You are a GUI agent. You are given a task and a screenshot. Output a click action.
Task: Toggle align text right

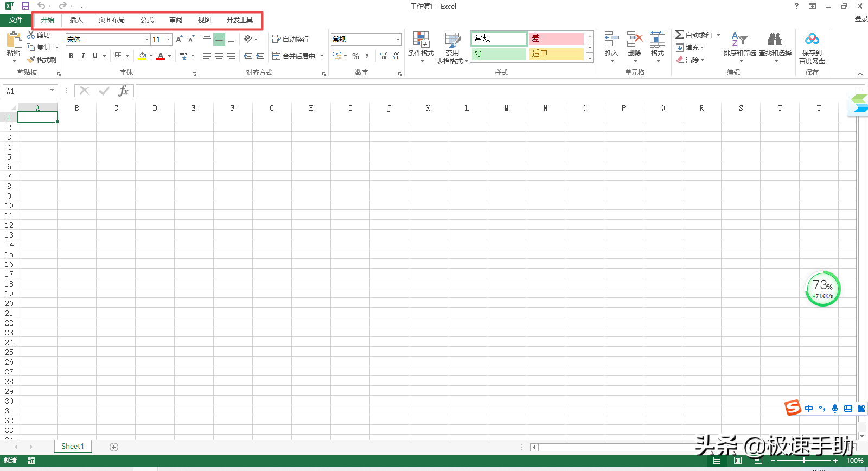(231, 56)
